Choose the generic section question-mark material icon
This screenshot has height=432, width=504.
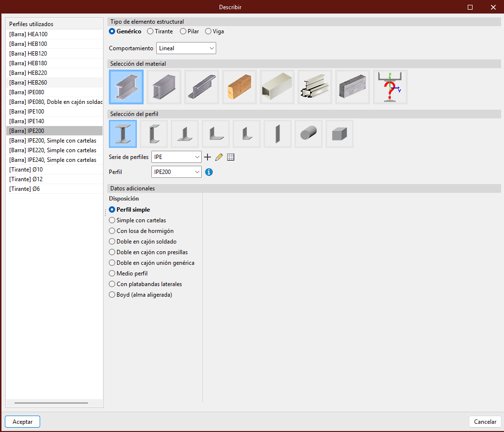[x=390, y=87]
